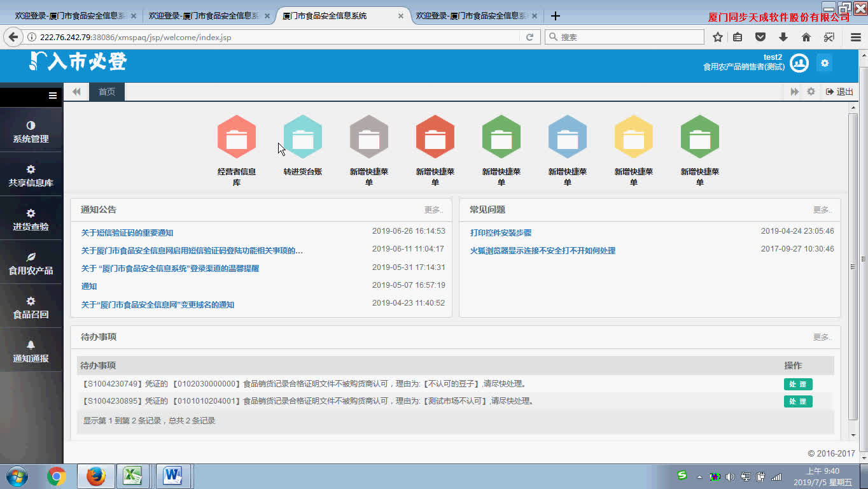This screenshot has height=489, width=868.
Task: Open notice about 变更域名的通知
Action: [158, 305]
